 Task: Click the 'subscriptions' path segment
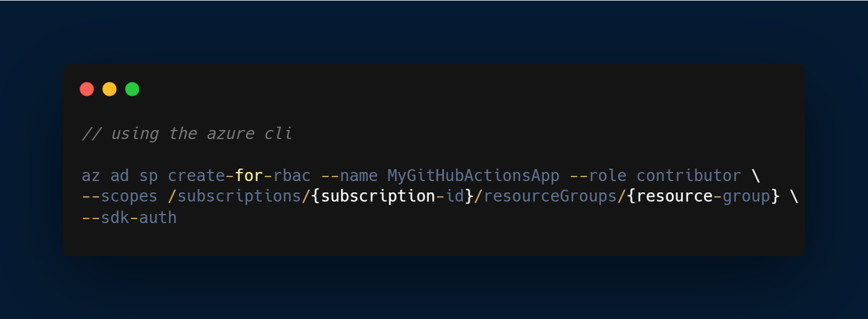point(239,196)
